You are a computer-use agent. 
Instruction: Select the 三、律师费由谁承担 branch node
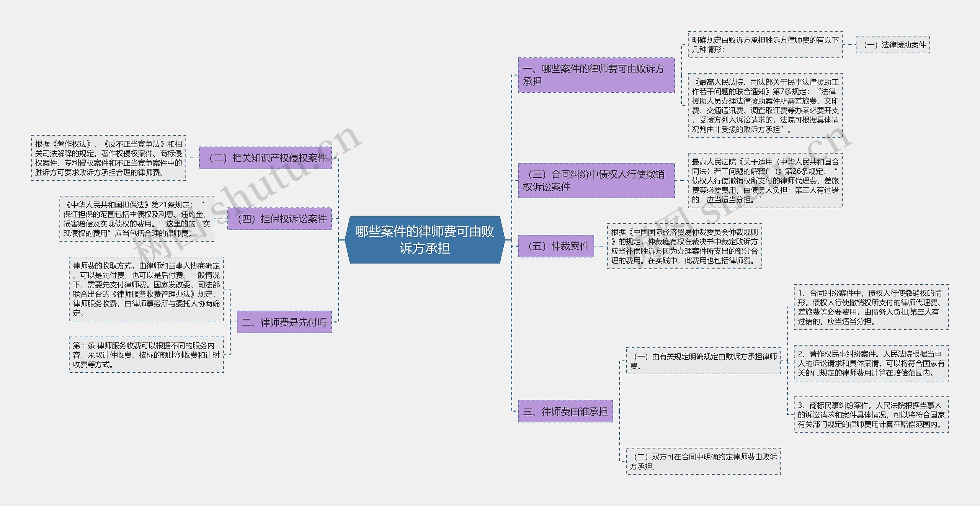(563, 411)
